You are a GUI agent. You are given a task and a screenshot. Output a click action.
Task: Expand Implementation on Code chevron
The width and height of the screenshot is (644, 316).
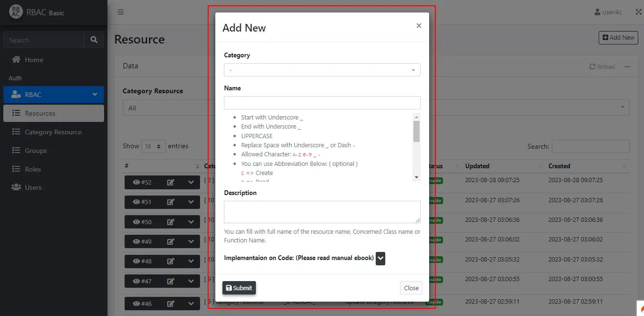click(x=380, y=258)
